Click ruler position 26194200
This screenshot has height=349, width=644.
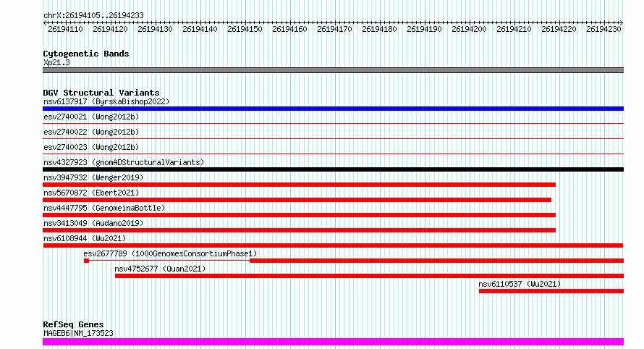(x=469, y=29)
